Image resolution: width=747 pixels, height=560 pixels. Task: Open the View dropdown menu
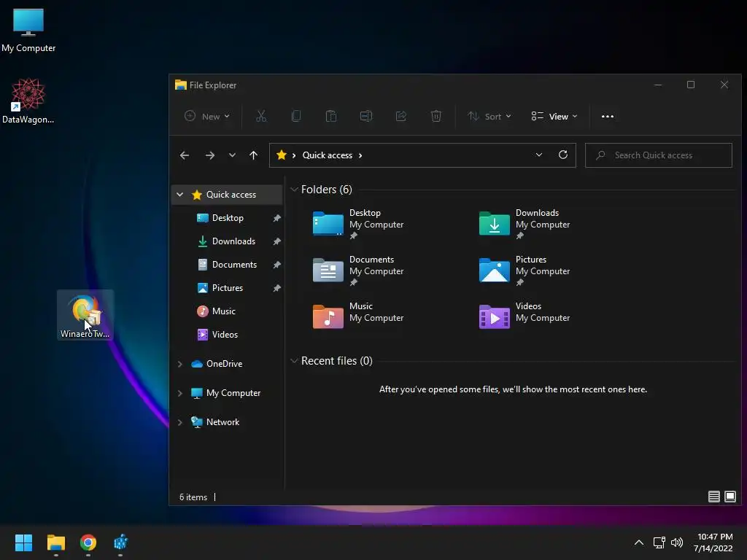(554, 116)
